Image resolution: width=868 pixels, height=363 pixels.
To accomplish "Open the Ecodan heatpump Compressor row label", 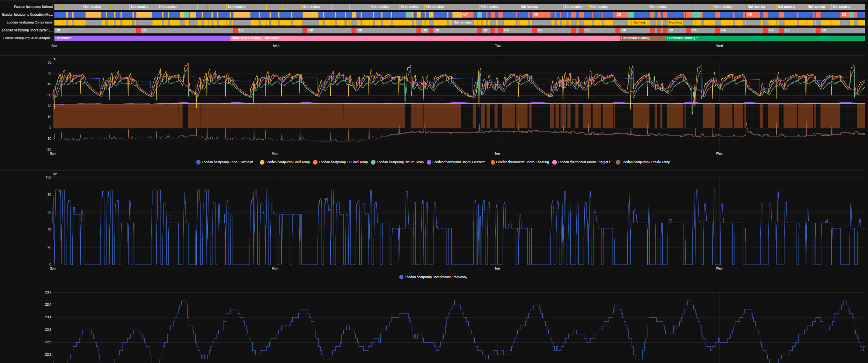I will point(30,22).
